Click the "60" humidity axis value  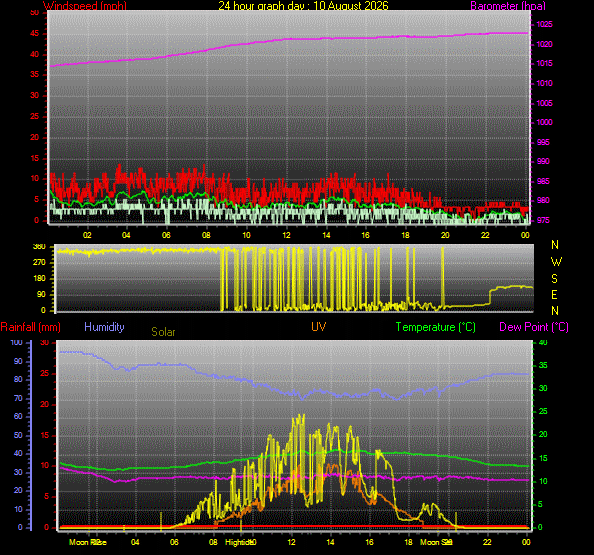18,416
